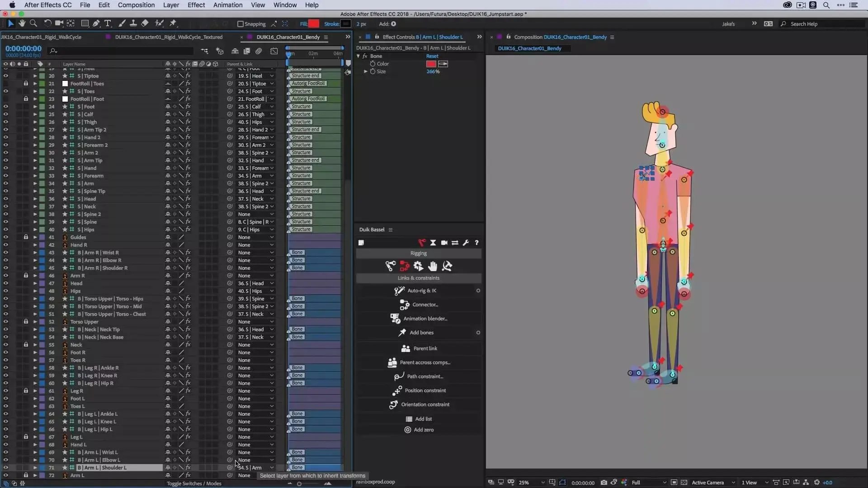This screenshot has height=488, width=868.
Task: Click Reset on Bone effect
Action: tap(432, 56)
